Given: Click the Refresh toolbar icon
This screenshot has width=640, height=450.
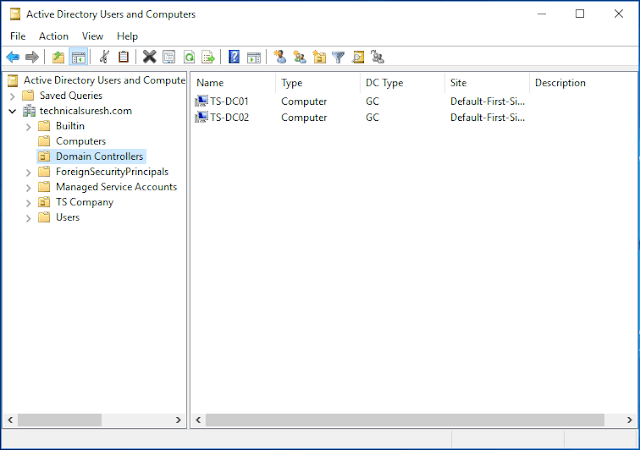Looking at the screenshot, I should tap(189, 57).
